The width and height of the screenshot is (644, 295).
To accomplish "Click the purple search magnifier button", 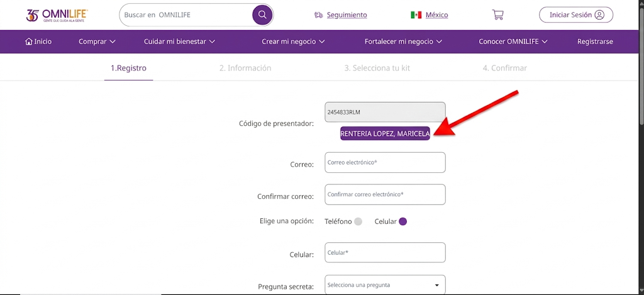I will pos(262,15).
